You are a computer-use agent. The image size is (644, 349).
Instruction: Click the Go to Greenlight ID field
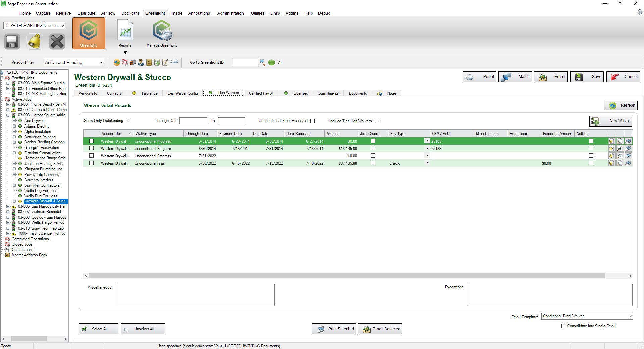(246, 62)
